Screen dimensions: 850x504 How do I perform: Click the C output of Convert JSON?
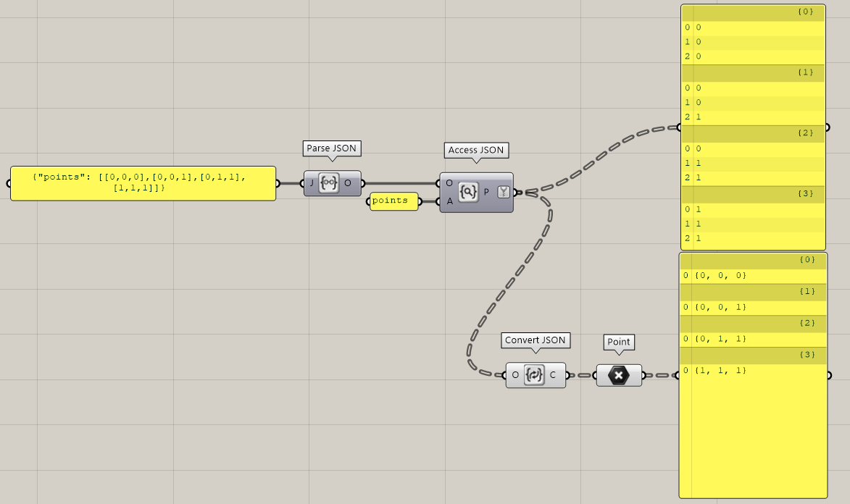coord(553,375)
